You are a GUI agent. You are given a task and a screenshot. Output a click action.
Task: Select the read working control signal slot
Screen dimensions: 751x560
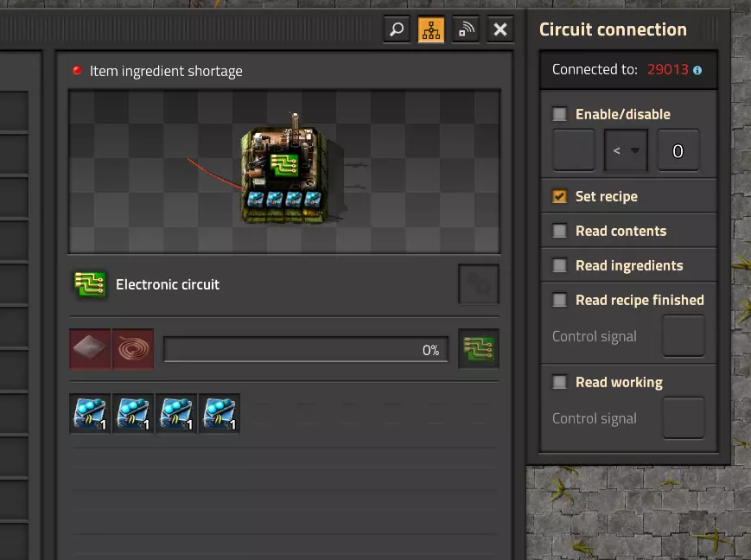[x=684, y=417]
